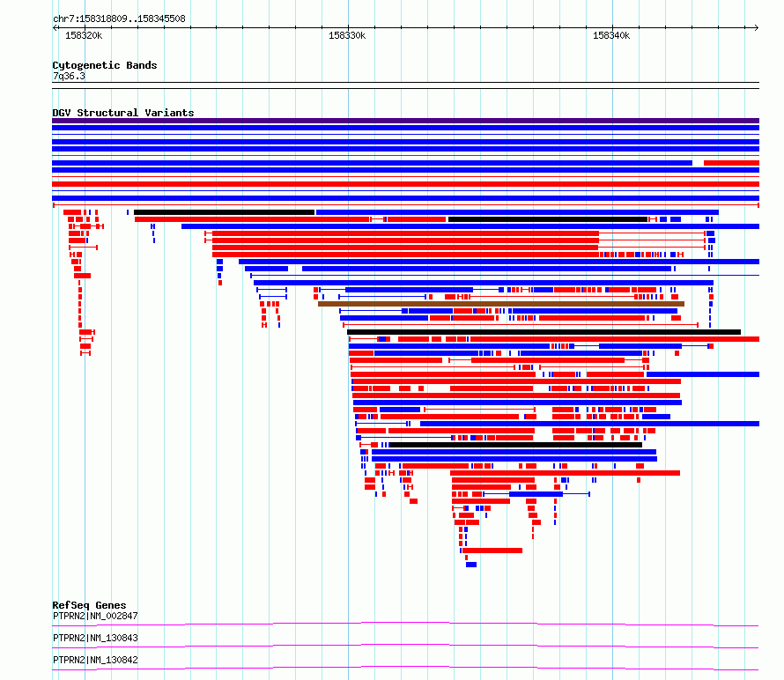The height and width of the screenshot is (680, 784).
Task: Select the brown structural variant bar
Action: click(x=501, y=304)
